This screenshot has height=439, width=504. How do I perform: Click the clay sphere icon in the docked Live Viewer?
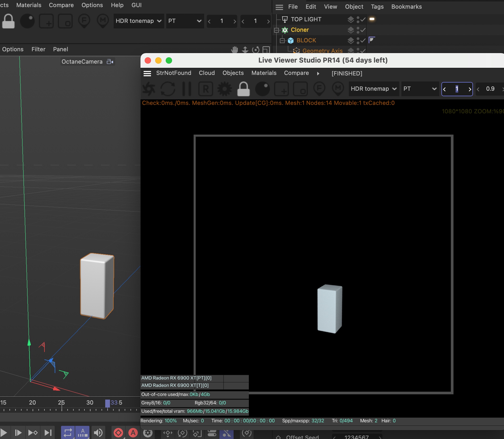(27, 21)
